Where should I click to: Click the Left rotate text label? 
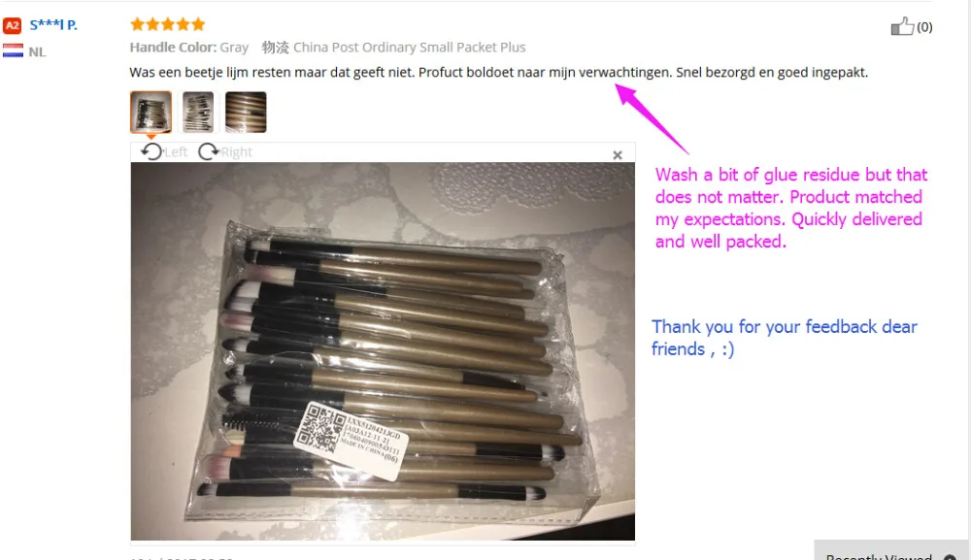point(176,152)
